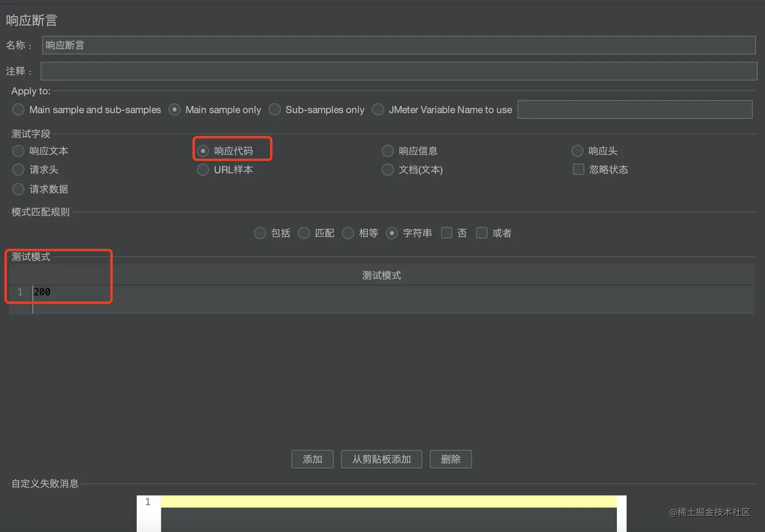Screen dimensions: 765x532
Task: Select 请求数据 test field option
Action: [18, 189]
